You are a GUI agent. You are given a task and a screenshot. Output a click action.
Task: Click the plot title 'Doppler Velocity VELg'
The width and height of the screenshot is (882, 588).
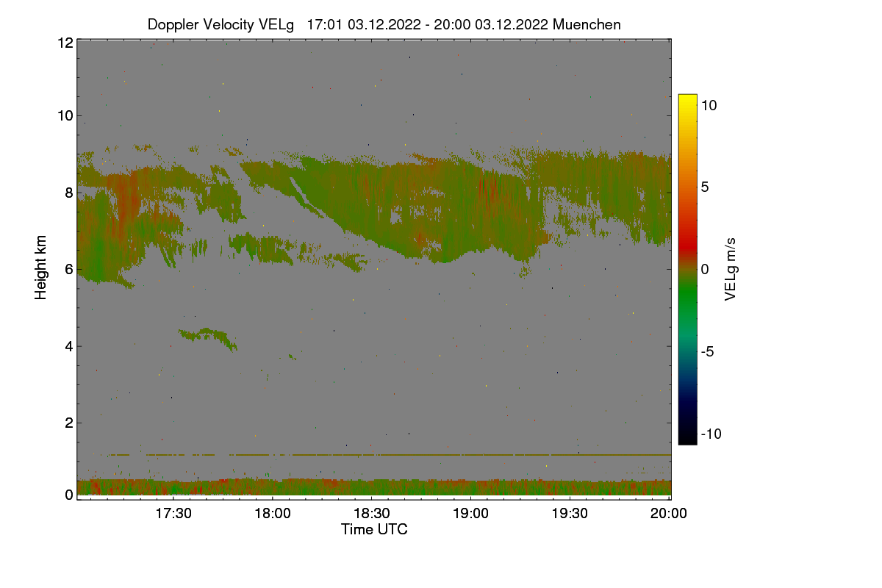click(x=221, y=24)
